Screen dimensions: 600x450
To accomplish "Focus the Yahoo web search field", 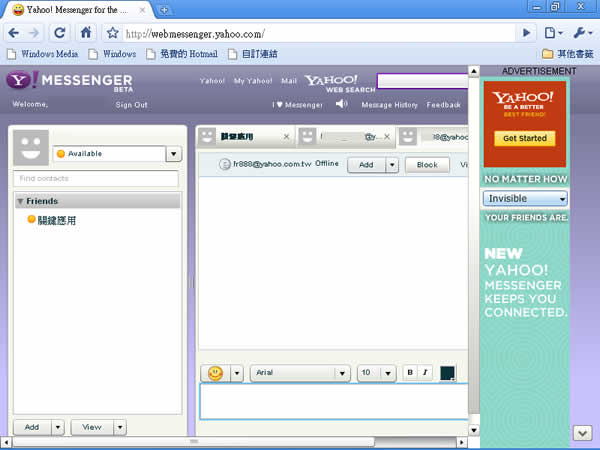I will pyautogui.click(x=422, y=81).
